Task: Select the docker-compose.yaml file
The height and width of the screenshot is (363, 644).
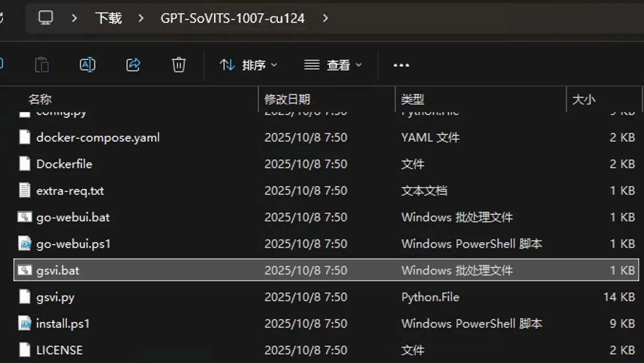Action: [x=98, y=138]
